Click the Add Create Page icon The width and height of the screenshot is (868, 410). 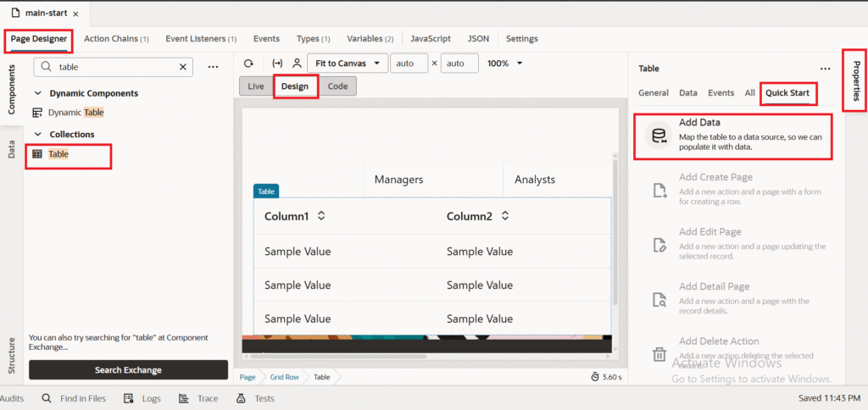click(x=659, y=191)
